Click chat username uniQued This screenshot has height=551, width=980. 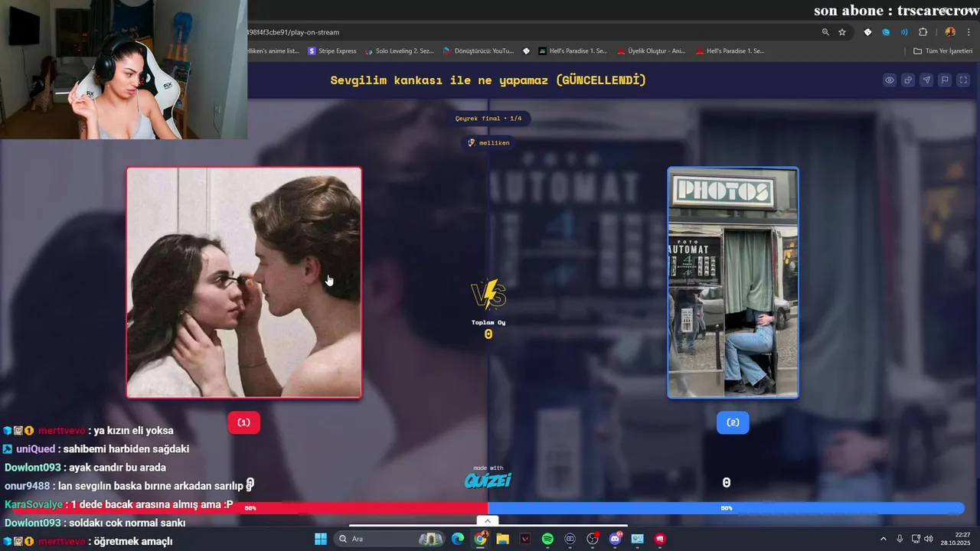[36, 449]
